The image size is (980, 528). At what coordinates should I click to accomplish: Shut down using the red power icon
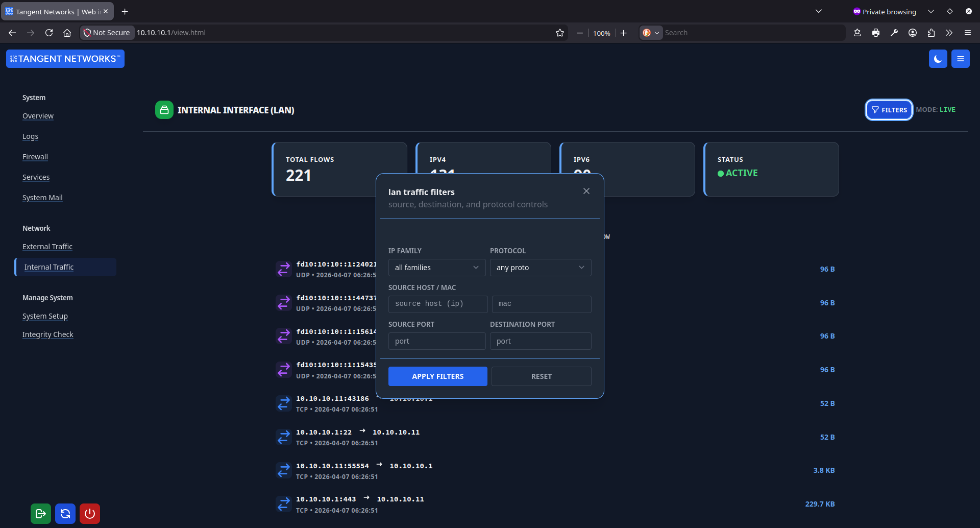(89, 513)
